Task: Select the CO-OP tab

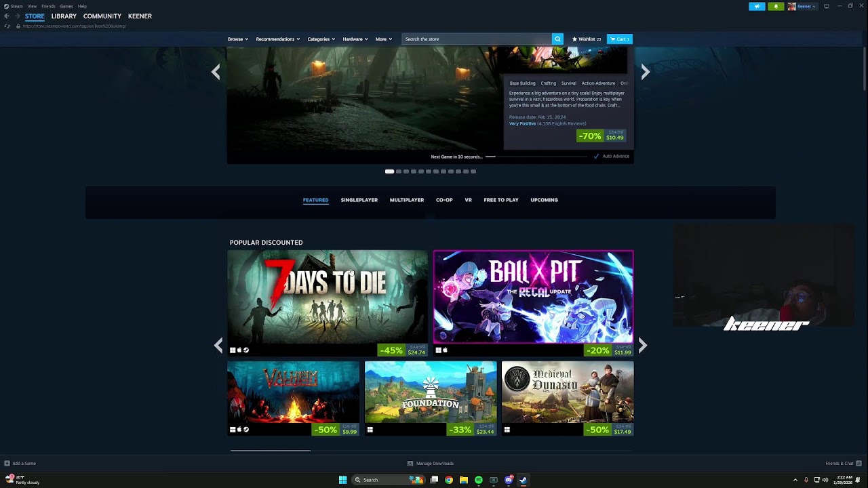Action: pyautogui.click(x=444, y=200)
